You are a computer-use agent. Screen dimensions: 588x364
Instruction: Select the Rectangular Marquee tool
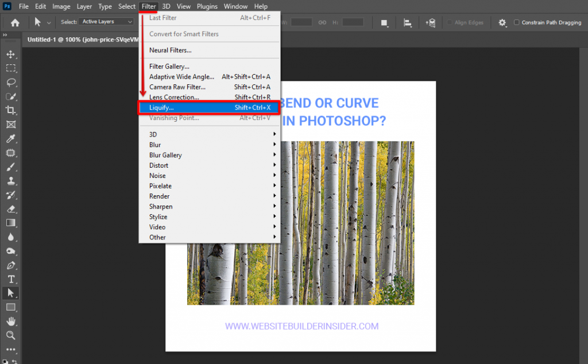[x=11, y=68]
